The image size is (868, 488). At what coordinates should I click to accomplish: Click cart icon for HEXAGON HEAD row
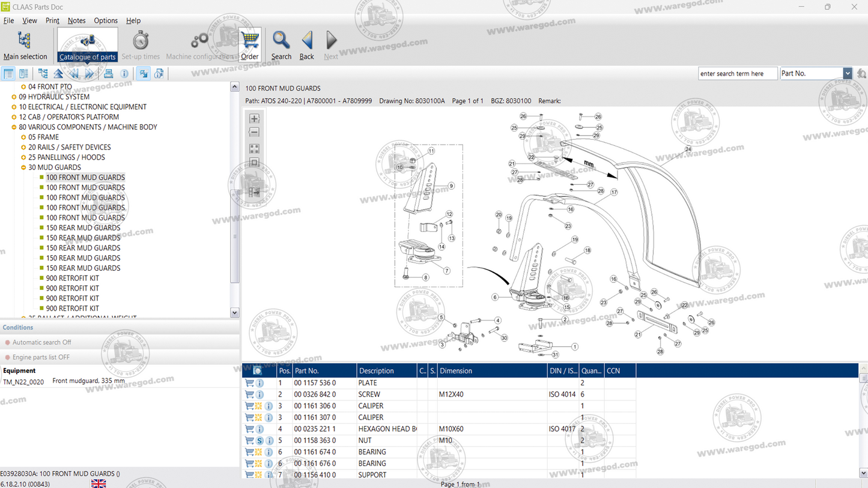pyautogui.click(x=249, y=429)
